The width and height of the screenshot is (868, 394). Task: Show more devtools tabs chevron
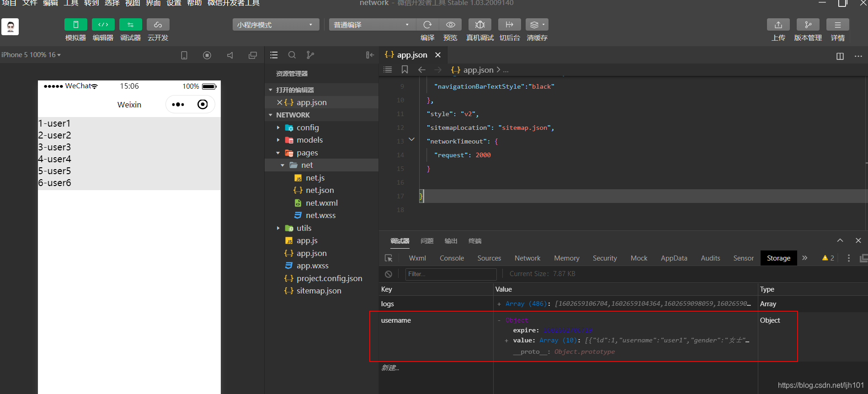coord(804,258)
